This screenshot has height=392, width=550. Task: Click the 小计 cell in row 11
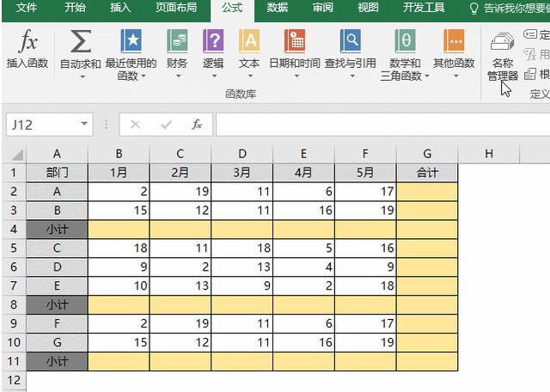[57, 361]
